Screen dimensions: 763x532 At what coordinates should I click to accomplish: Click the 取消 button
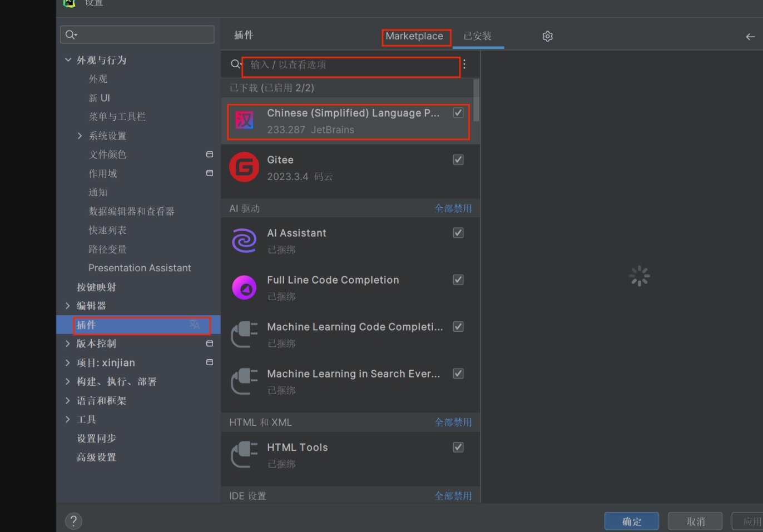pos(695,521)
